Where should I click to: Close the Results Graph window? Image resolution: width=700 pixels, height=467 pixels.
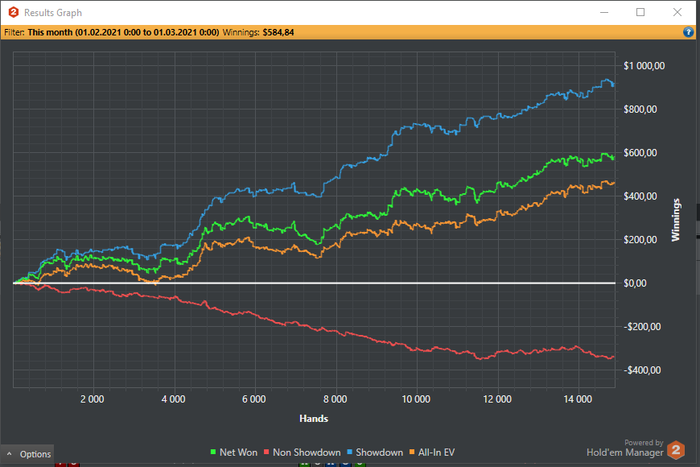677,12
